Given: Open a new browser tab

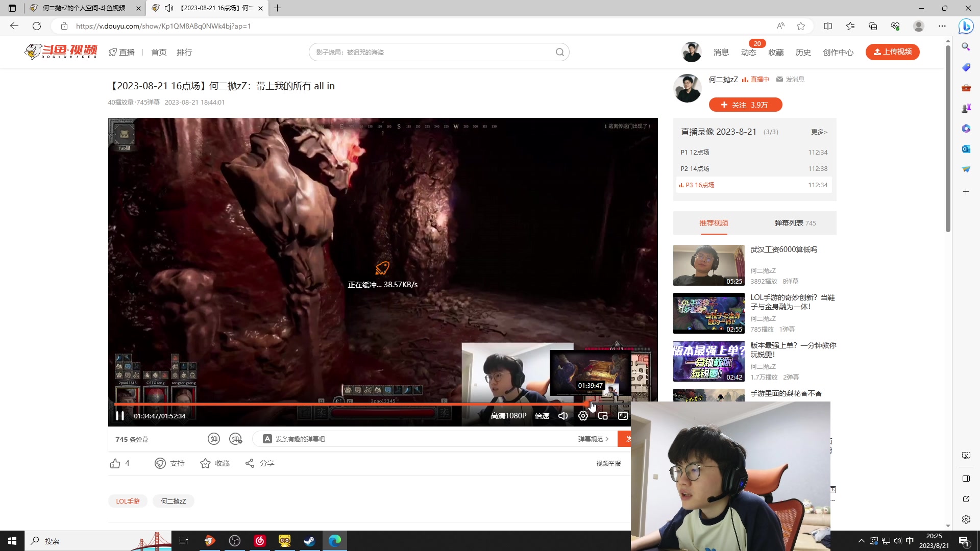Looking at the screenshot, I should [277, 8].
